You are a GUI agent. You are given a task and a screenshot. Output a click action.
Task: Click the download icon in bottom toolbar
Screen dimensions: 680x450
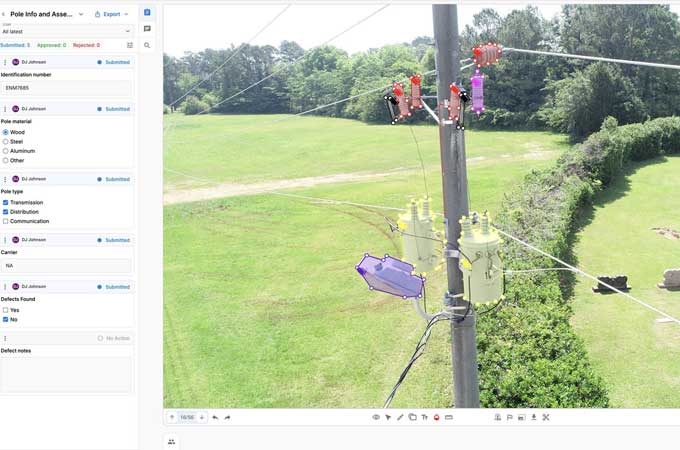pyautogui.click(x=533, y=417)
